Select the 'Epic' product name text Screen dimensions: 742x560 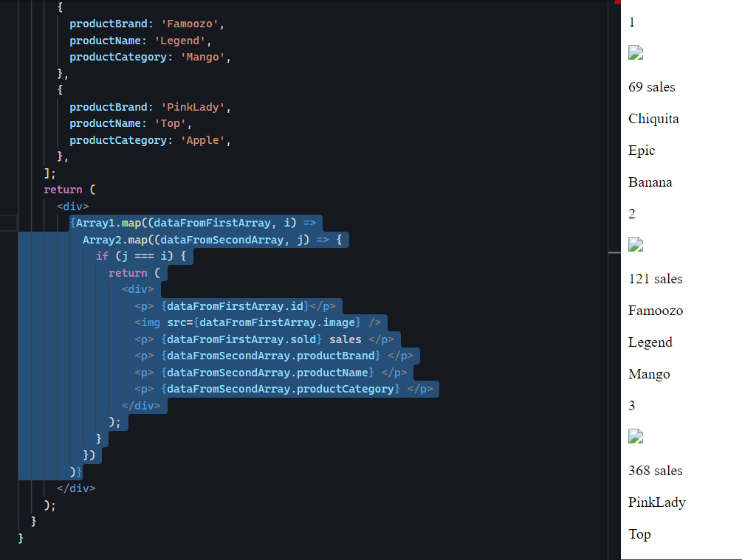coord(642,151)
